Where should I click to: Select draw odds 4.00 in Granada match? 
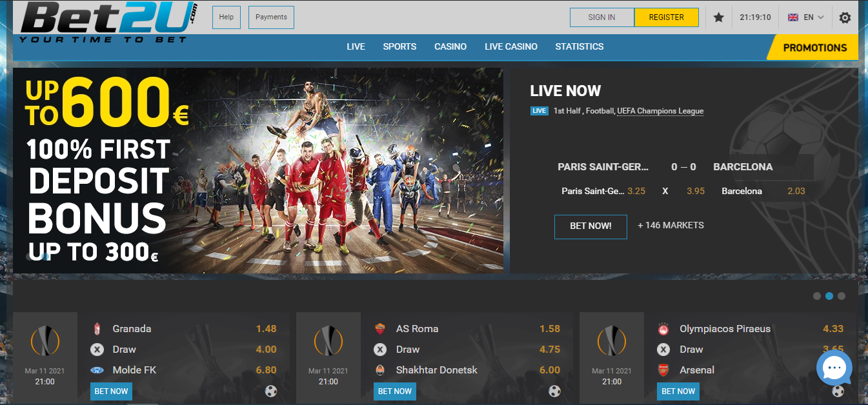pyautogui.click(x=266, y=350)
